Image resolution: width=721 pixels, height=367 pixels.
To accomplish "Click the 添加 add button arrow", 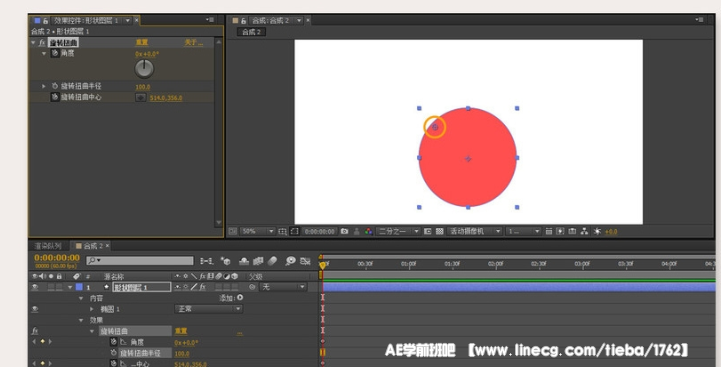I will click(x=240, y=298).
